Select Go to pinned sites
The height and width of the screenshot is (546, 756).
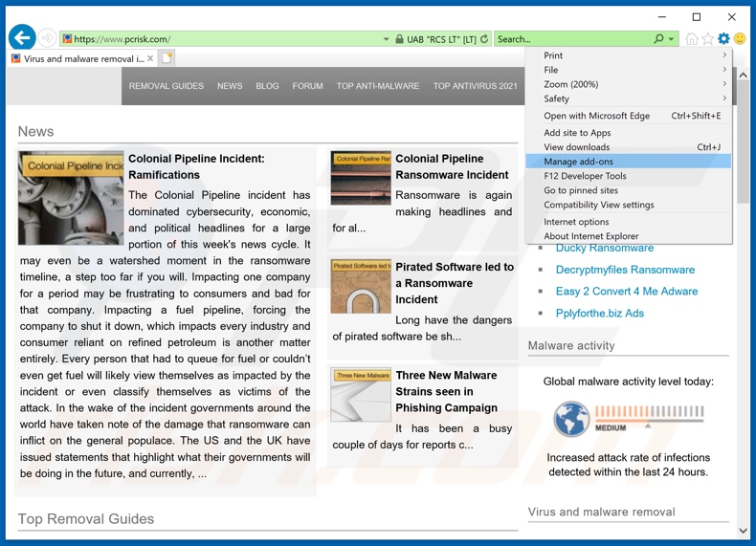pos(628,190)
